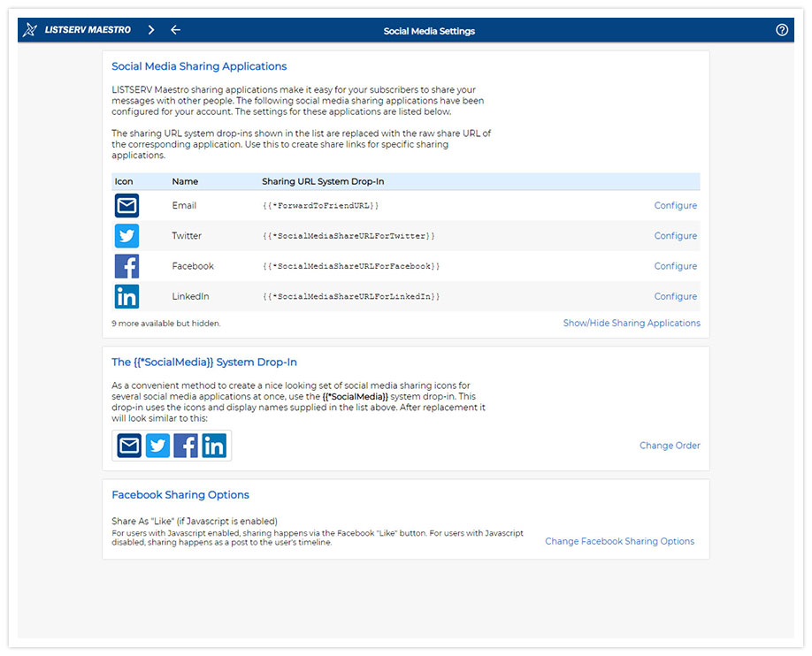Click the LISTSERV Maestro logo icon
This screenshot has height=656, width=812.
click(30, 30)
